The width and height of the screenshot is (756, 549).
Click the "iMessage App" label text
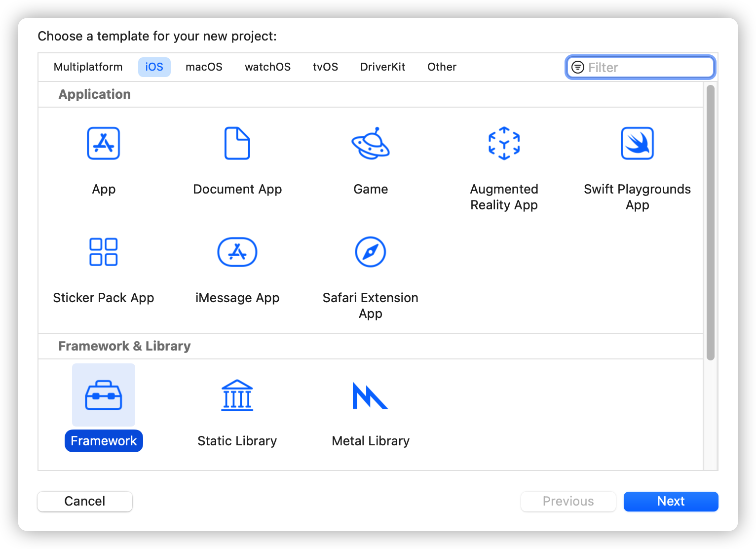click(x=237, y=298)
